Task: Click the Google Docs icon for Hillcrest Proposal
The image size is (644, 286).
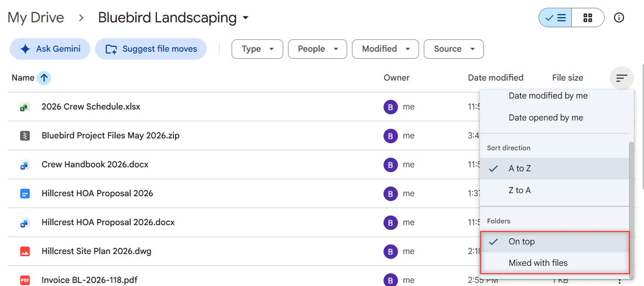Action: point(25,193)
